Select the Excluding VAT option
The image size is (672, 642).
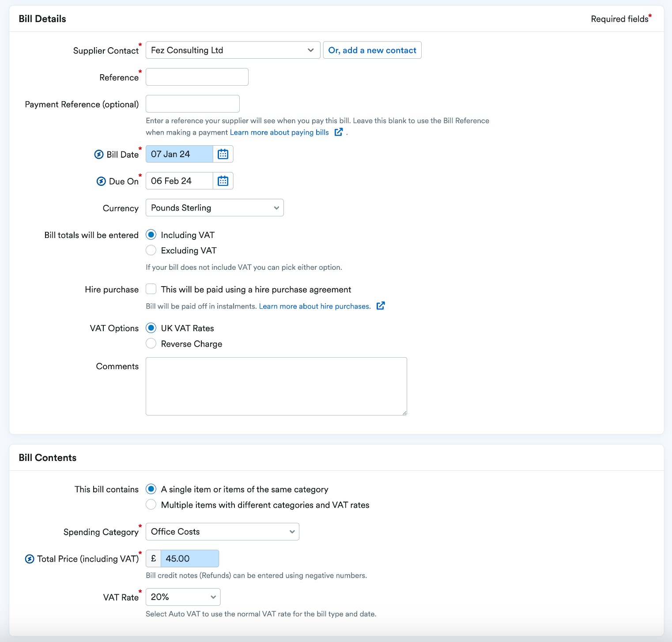click(151, 250)
